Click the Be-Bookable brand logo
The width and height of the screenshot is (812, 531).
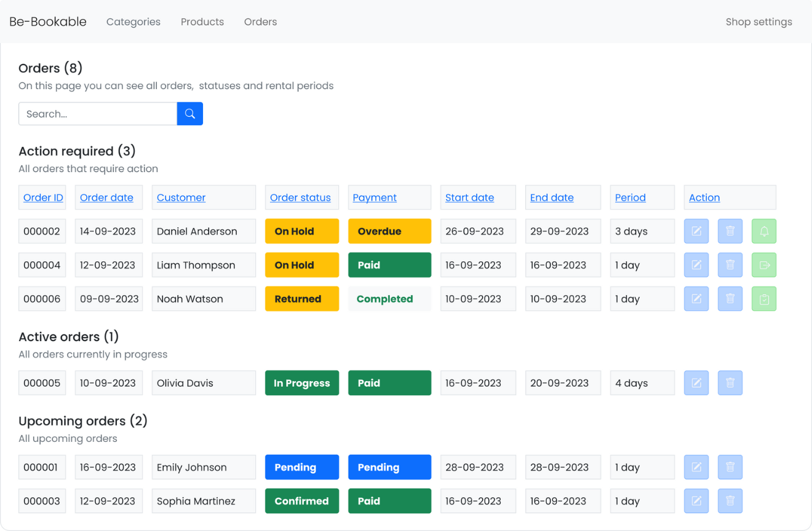click(48, 22)
